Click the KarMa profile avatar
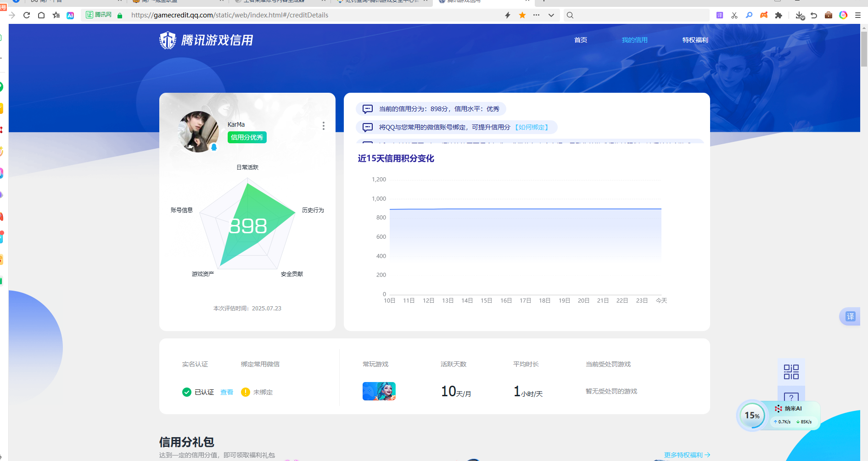Image resolution: width=868 pixels, height=461 pixels. pos(199,132)
